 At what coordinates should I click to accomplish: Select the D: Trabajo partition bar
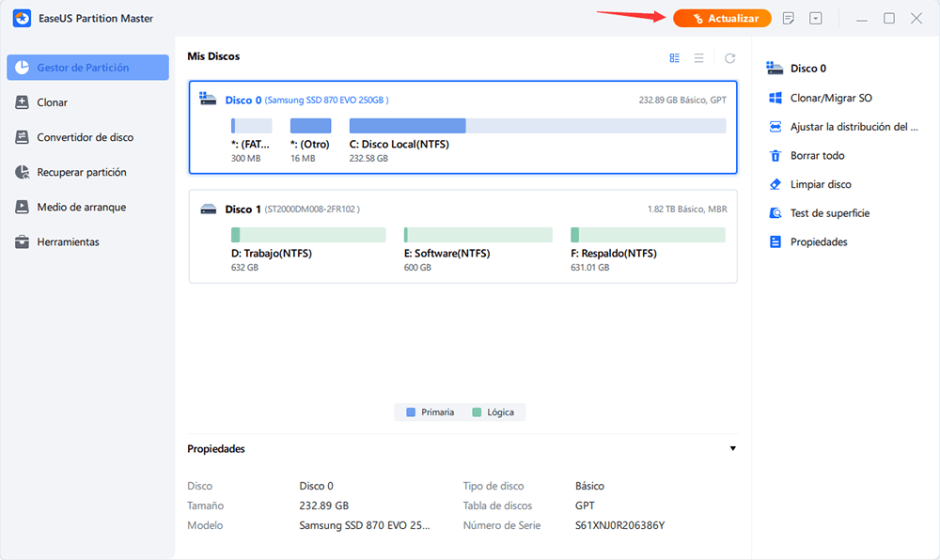[308, 235]
